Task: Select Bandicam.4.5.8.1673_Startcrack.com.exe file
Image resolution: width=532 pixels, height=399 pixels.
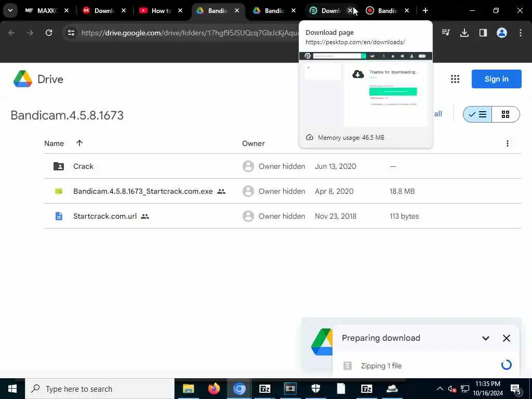Action: [282, 191]
